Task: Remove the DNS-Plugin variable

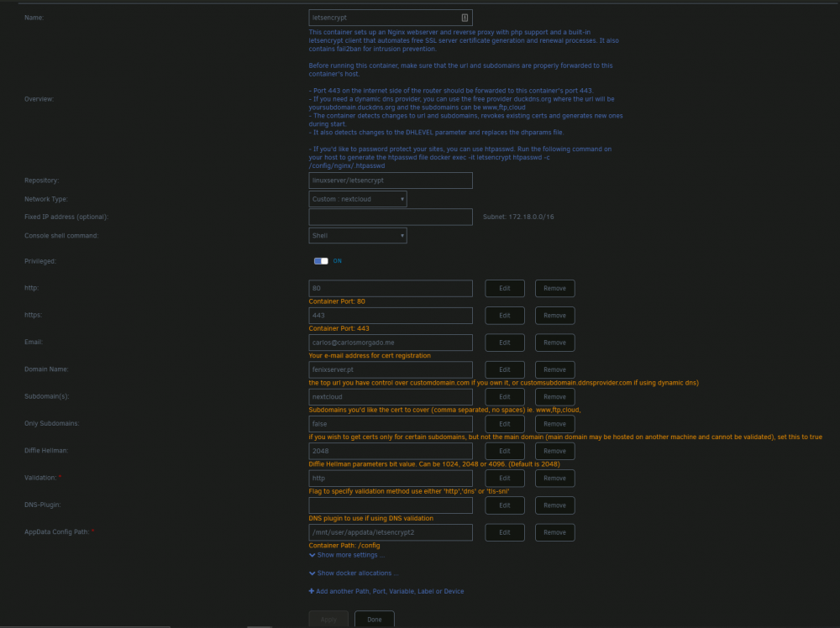Action: coord(555,505)
